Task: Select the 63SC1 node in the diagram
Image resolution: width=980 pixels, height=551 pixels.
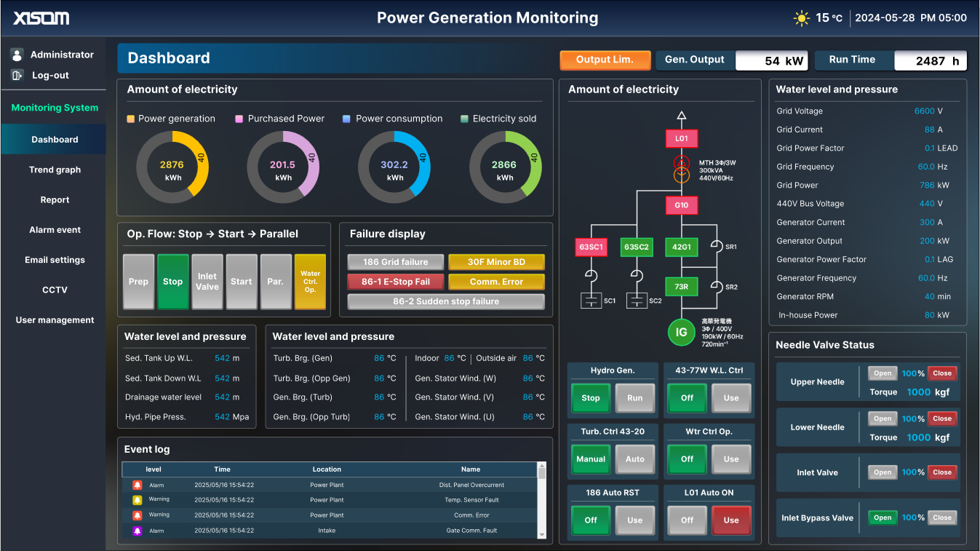Action: tap(591, 247)
